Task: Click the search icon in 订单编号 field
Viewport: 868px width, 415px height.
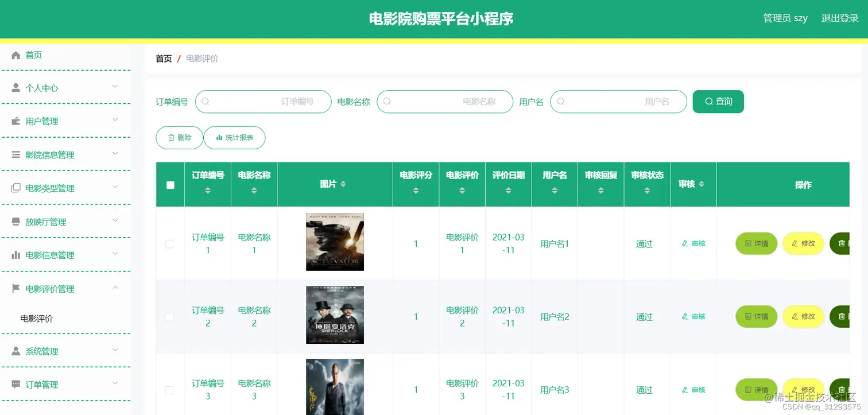Action: tap(206, 102)
